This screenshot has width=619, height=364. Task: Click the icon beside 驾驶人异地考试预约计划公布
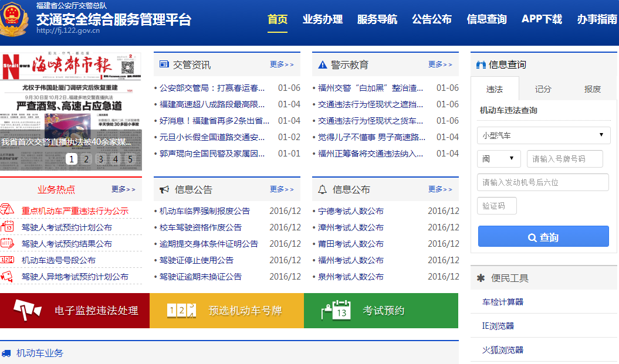point(6,276)
